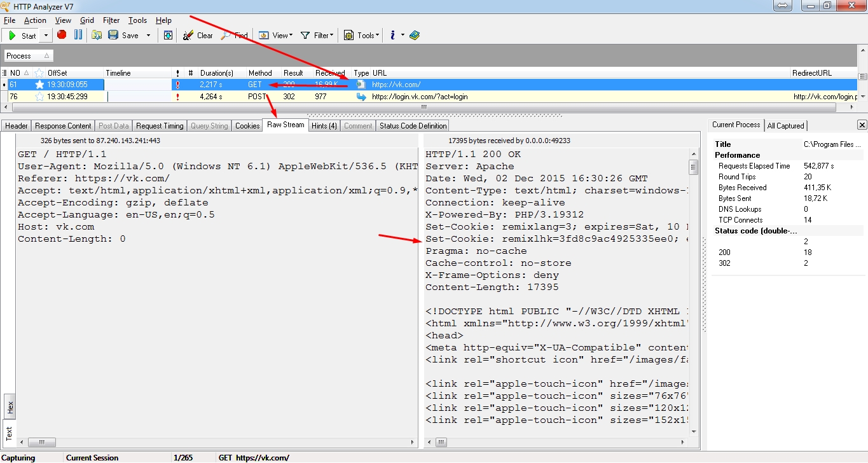Open the View menu in menu bar
The height and width of the screenshot is (463, 868).
pos(63,20)
